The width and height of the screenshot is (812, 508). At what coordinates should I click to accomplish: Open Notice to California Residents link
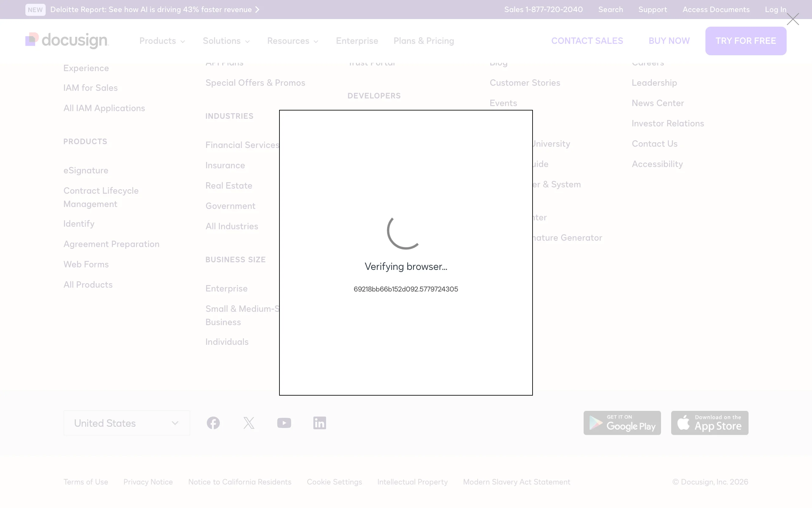click(239, 482)
